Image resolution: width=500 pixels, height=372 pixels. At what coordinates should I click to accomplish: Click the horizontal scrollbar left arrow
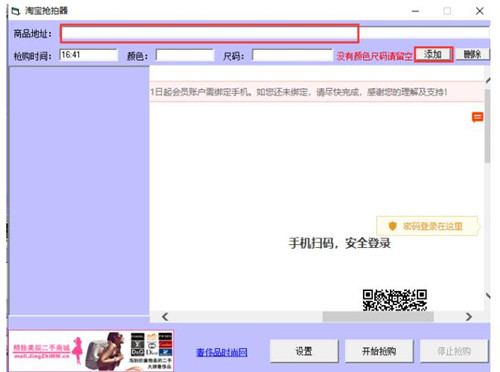(x=165, y=317)
